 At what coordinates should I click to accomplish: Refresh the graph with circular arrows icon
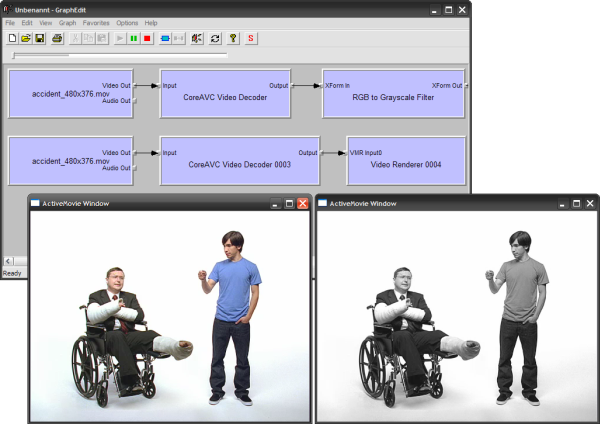coord(215,38)
